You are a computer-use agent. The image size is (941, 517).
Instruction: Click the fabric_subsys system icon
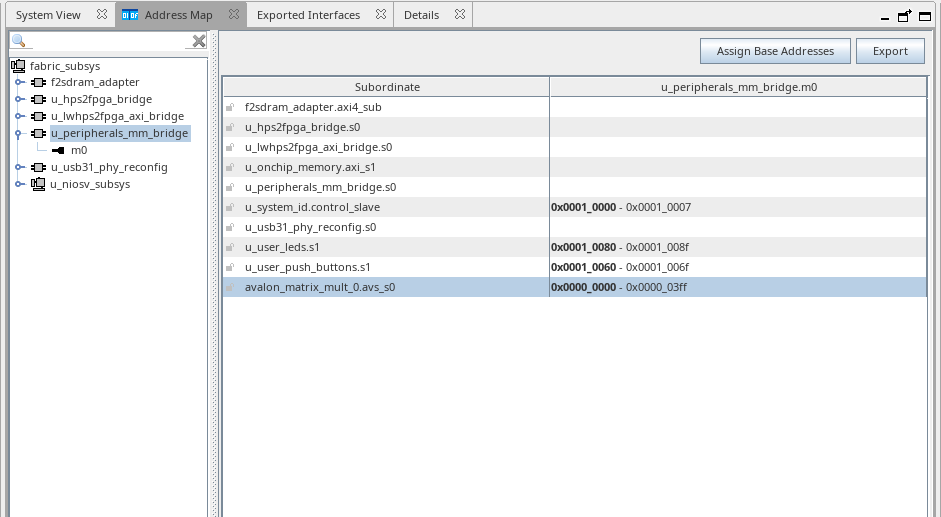click(18, 66)
